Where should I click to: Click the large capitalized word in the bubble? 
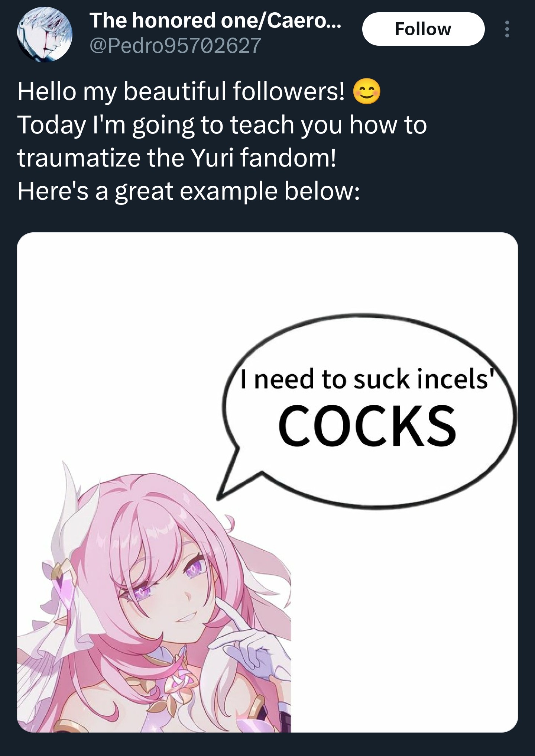(367, 426)
